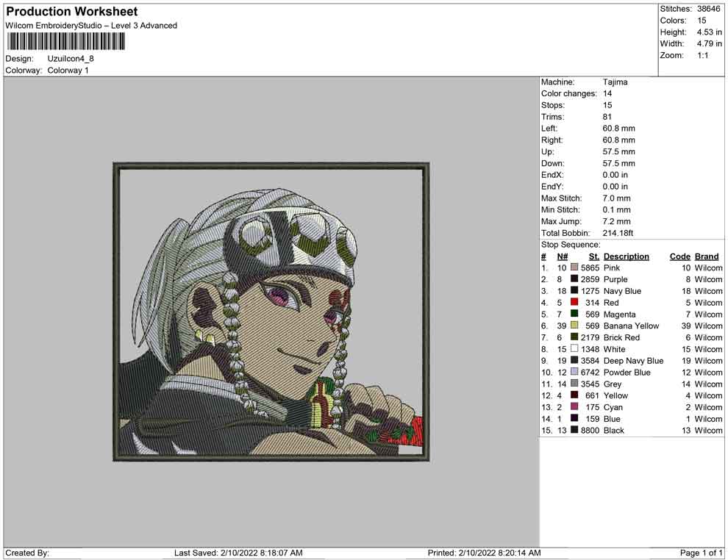Click the Width value '4.79 in'
728x560 pixels.
[709, 43]
